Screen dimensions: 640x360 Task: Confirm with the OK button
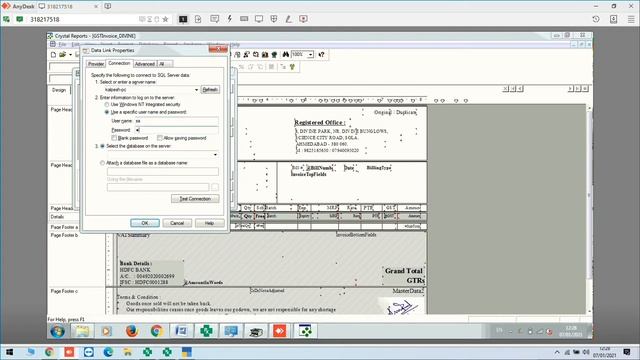click(145, 223)
